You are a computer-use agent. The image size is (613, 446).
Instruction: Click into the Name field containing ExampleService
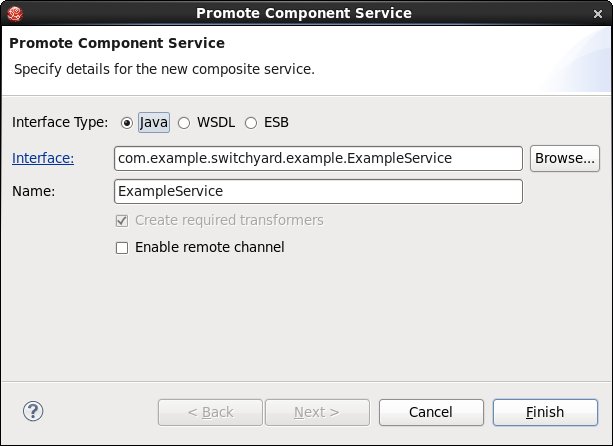[x=318, y=191]
